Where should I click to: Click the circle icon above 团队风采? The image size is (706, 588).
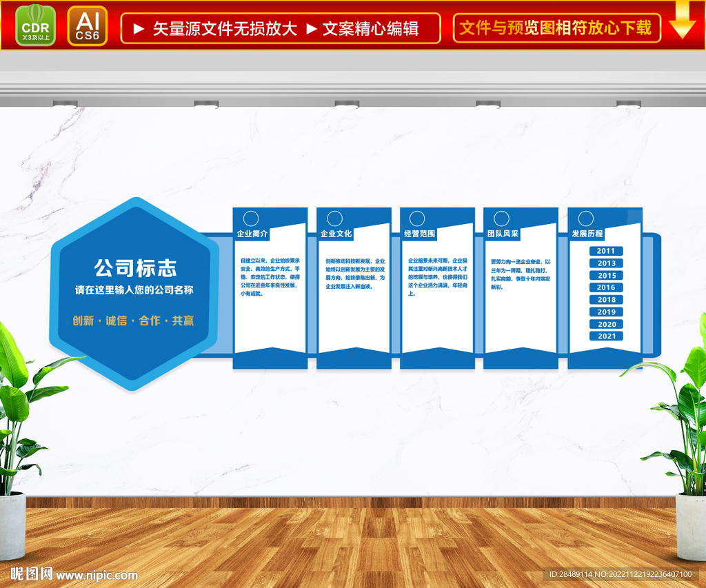[x=502, y=219]
